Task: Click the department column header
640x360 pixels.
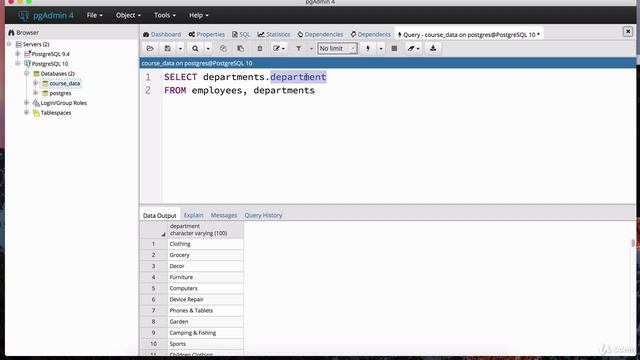Action: 206,230
